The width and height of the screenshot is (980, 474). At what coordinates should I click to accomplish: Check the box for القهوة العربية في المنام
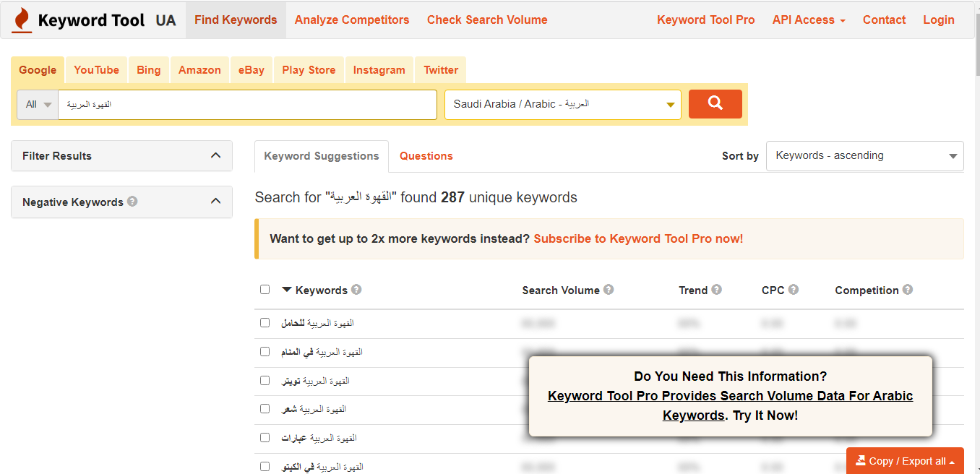pos(265,351)
